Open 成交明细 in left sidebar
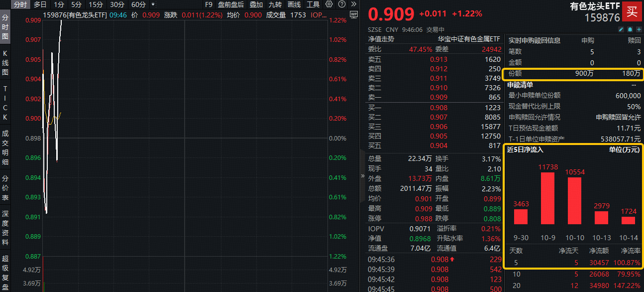Viewport: 644px width, 292px height. point(5,148)
